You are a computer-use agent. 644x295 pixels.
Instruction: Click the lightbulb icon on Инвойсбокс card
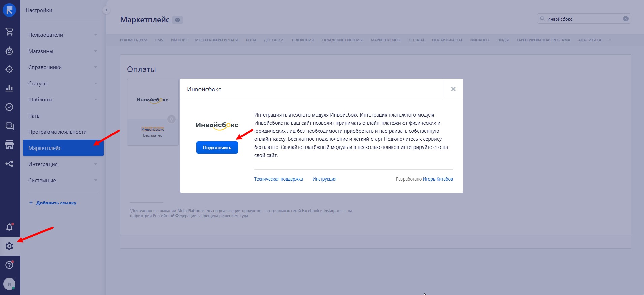pyautogui.click(x=171, y=119)
